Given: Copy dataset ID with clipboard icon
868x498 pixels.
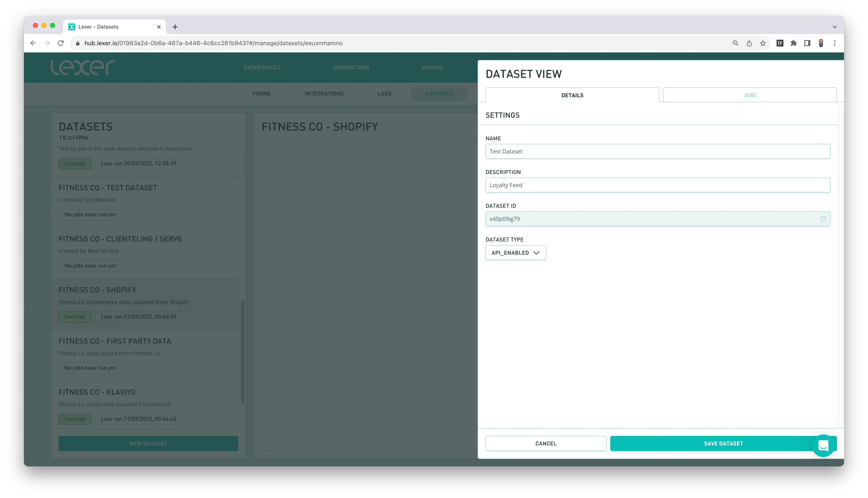Looking at the screenshot, I should (823, 219).
